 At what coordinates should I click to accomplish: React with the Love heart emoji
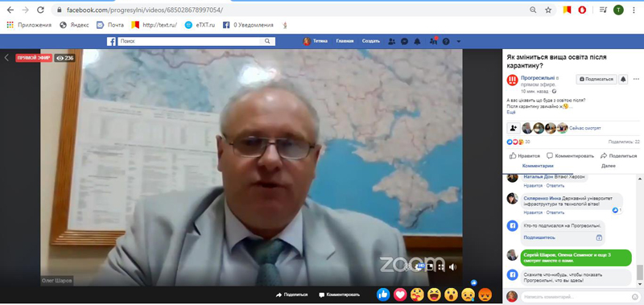pos(400,294)
